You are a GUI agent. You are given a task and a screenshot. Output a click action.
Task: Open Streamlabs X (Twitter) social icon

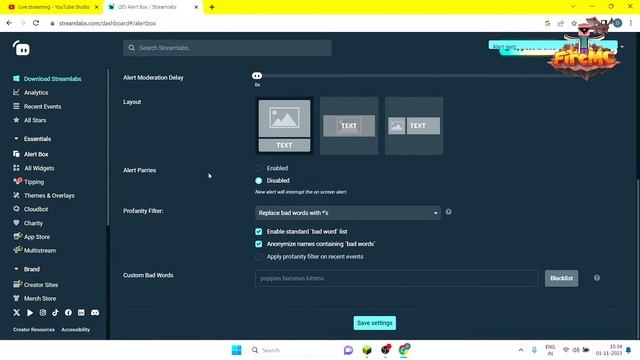(x=16, y=313)
